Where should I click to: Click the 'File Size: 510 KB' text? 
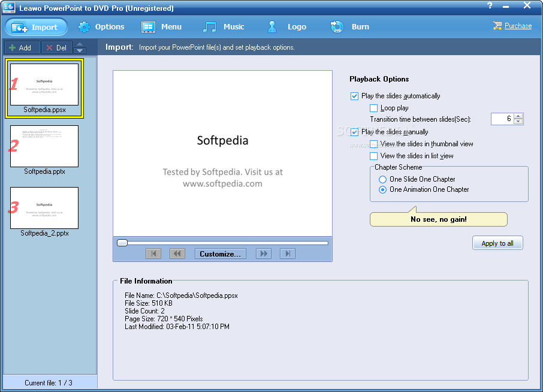tap(149, 303)
